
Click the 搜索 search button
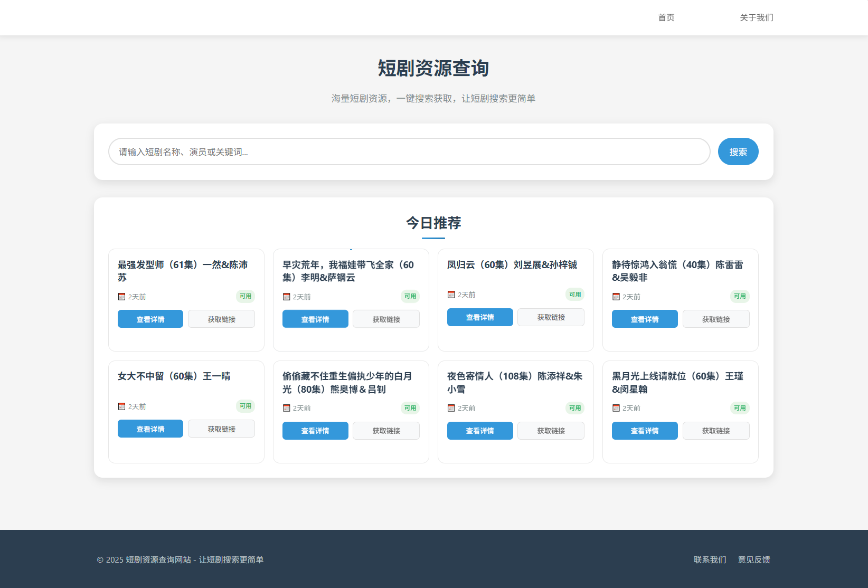pos(738,151)
